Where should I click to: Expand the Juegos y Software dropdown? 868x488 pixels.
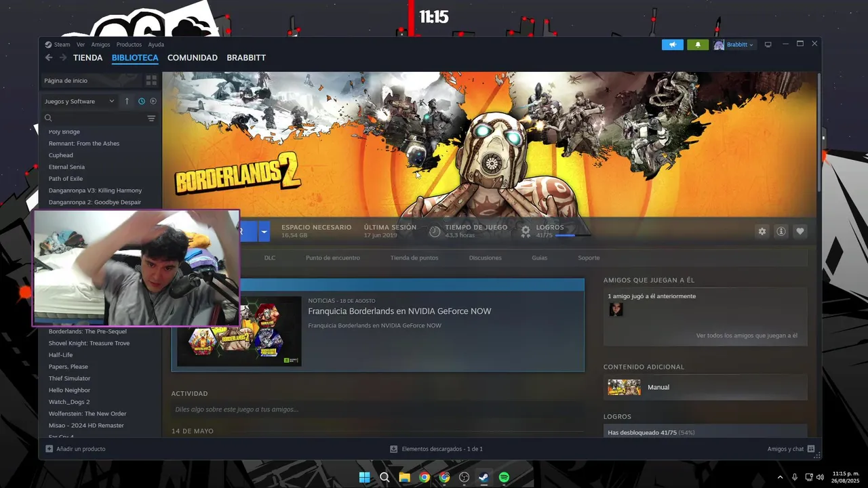[79, 101]
